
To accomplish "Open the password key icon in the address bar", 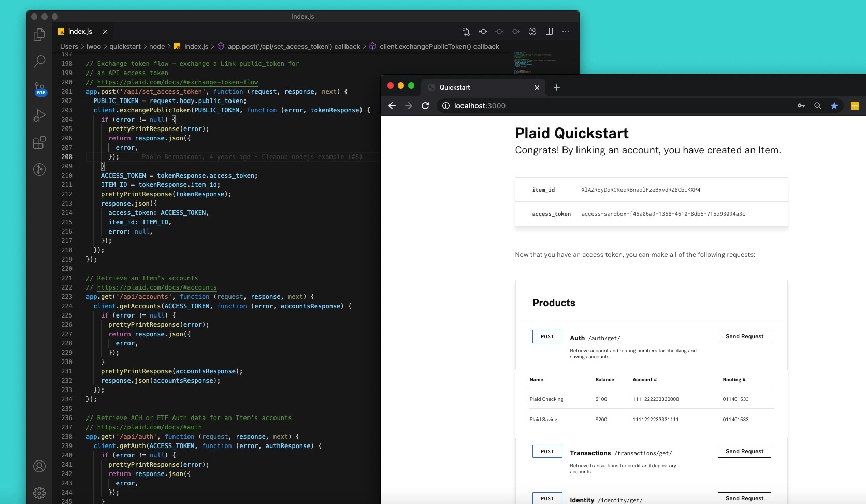I will click(801, 106).
